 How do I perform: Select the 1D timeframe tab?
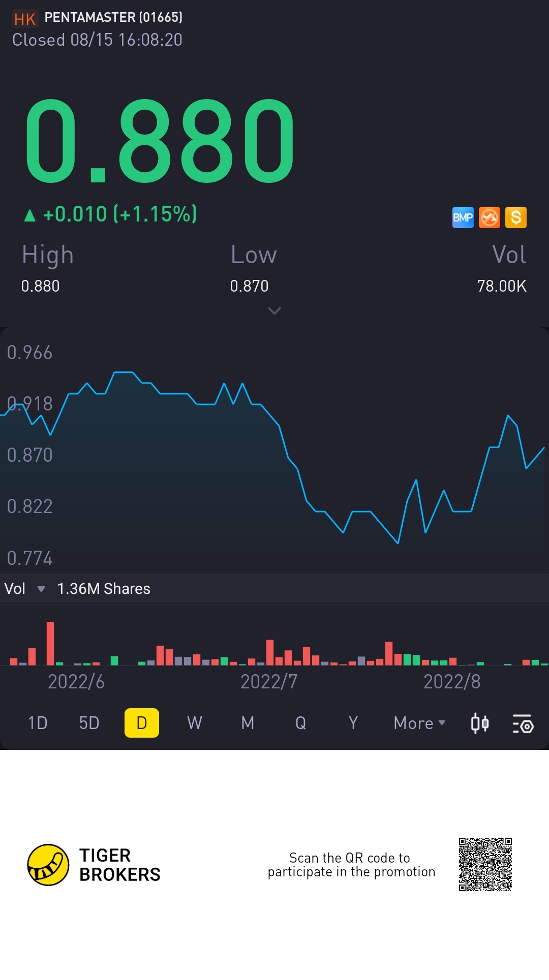coord(38,723)
